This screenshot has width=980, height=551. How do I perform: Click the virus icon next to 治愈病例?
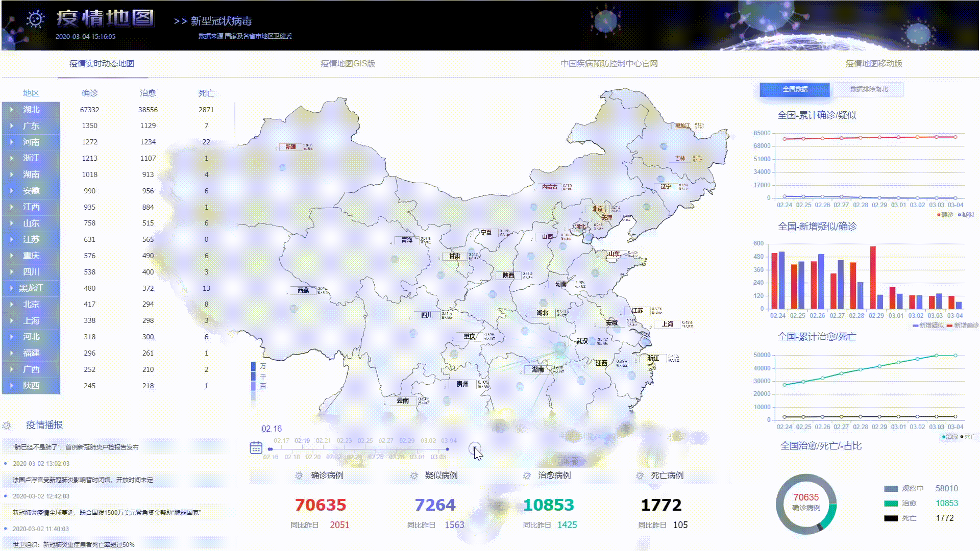pos(527,475)
